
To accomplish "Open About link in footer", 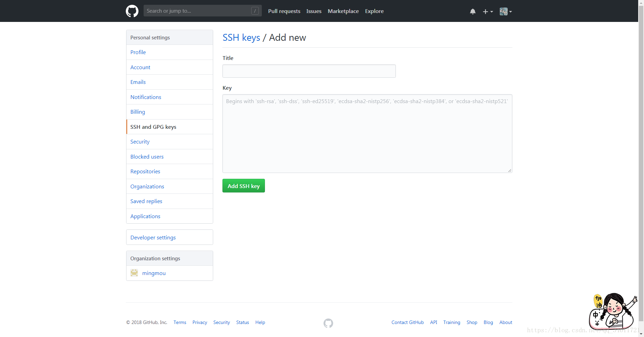I will [x=506, y=322].
